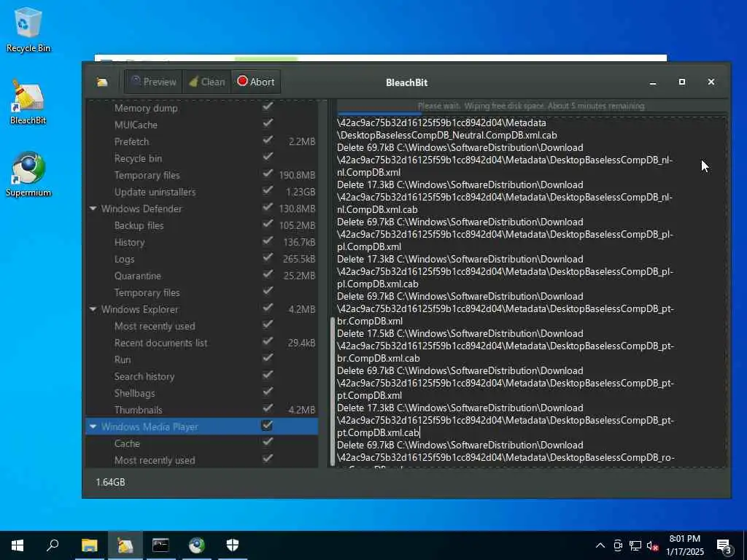Image resolution: width=747 pixels, height=560 pixels.
Task: Open Windows Security shield in taskbar
Action: tap(232, 545)
